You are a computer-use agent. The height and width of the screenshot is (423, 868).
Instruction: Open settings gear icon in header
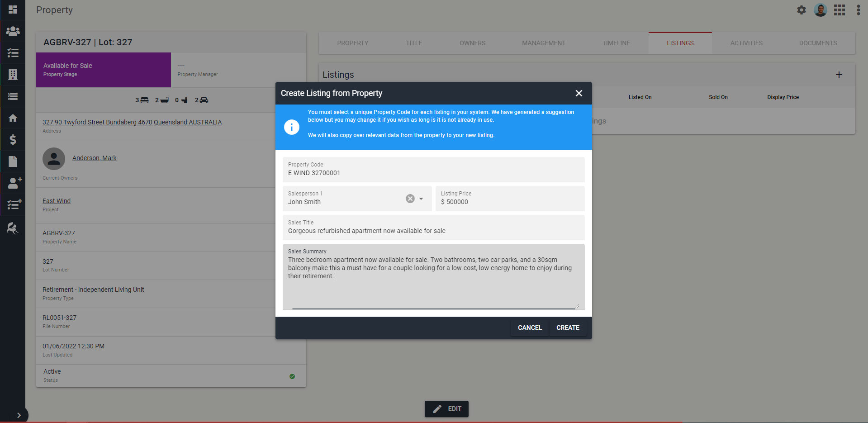pyautogui.click(x=801, y=10)
